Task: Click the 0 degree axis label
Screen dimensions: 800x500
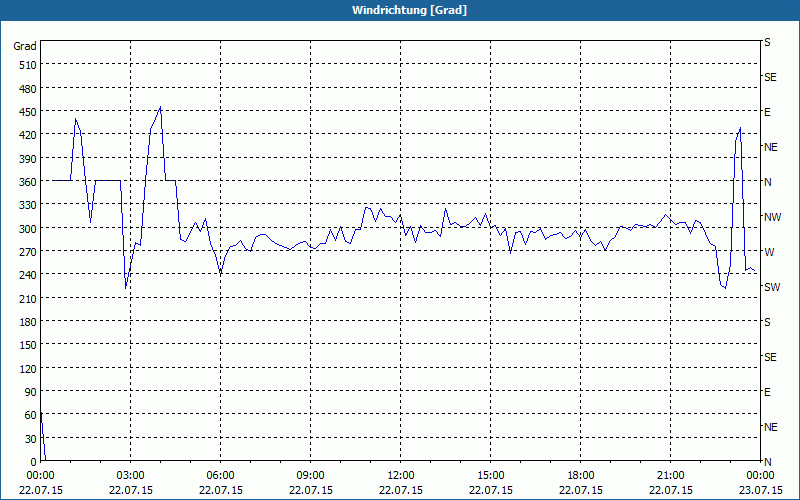Action: tap(34, 462)
